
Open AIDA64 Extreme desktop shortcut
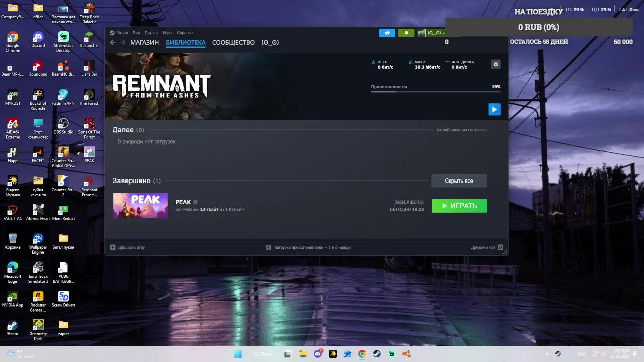pos(13,129)
